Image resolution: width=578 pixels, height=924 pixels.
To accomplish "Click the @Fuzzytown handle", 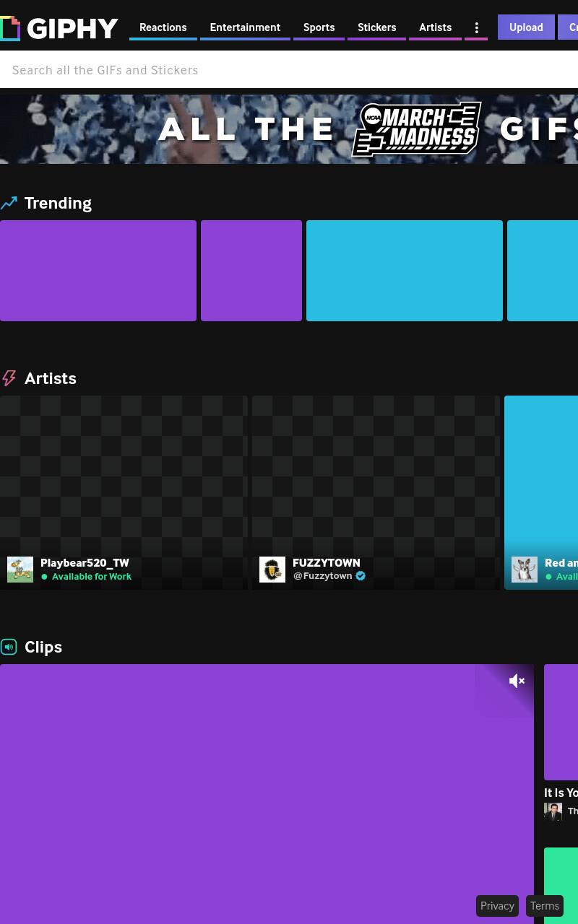I will [322, 576].
